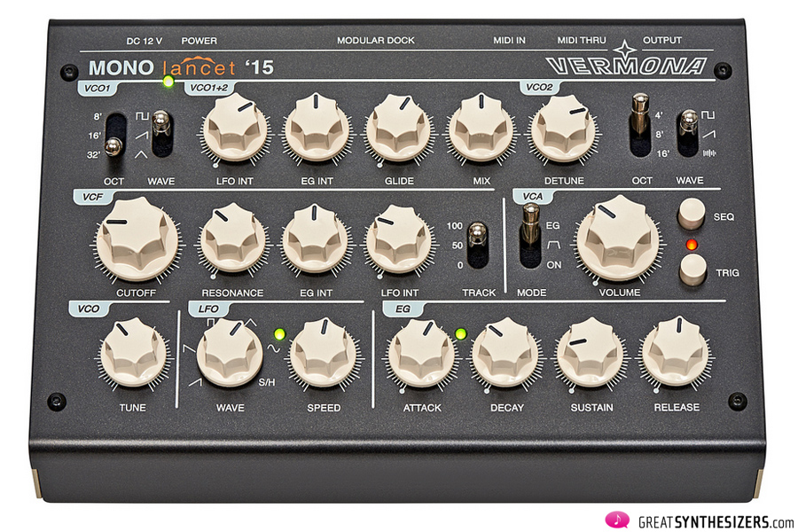Click the SUSTAIN knob

tap(591, 353)
